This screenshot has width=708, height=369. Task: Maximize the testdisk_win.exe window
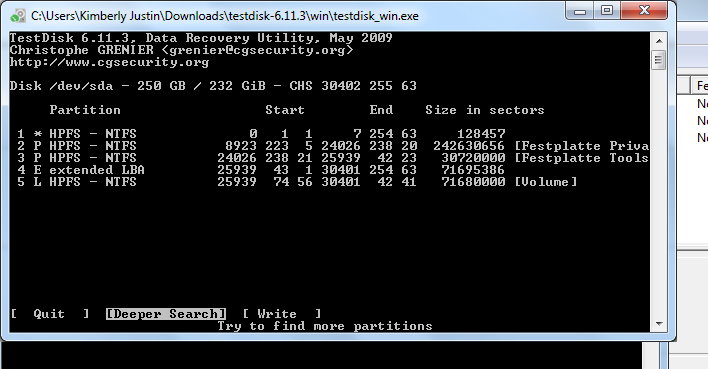pos(607,11)
